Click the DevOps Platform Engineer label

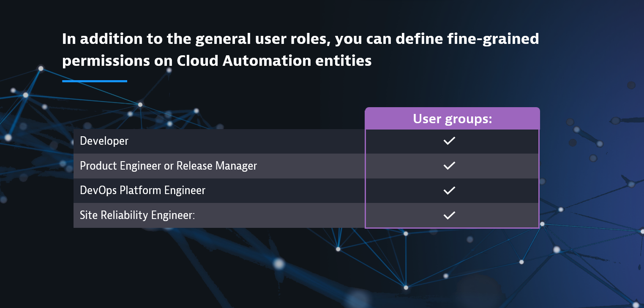(x=142, y=191)
